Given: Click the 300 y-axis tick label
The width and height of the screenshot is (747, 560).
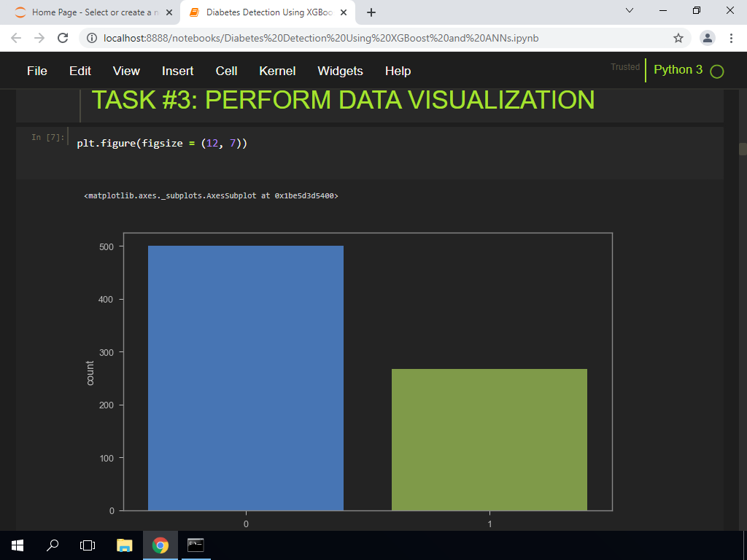Looking at the screenshot, I should click(107, 352).
